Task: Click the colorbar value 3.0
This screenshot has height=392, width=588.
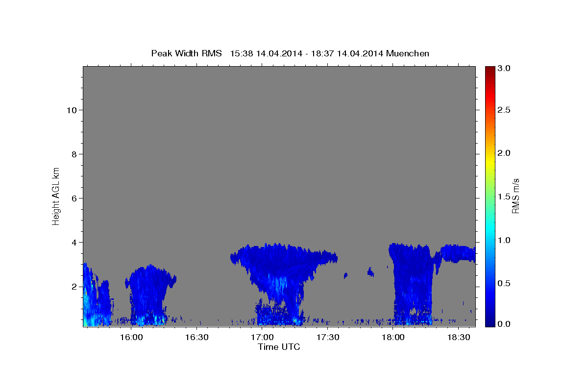Action: [505, 69]
